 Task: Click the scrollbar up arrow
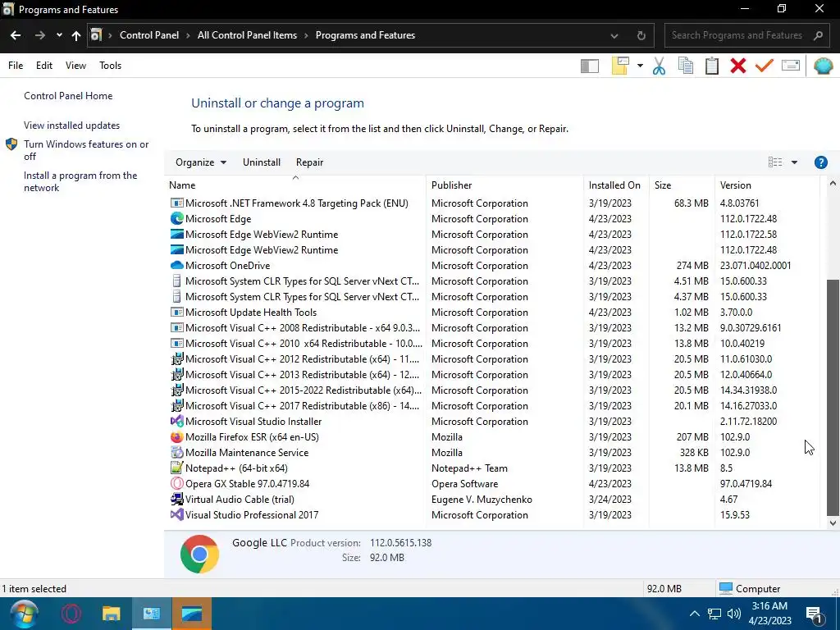pos(833,184)
